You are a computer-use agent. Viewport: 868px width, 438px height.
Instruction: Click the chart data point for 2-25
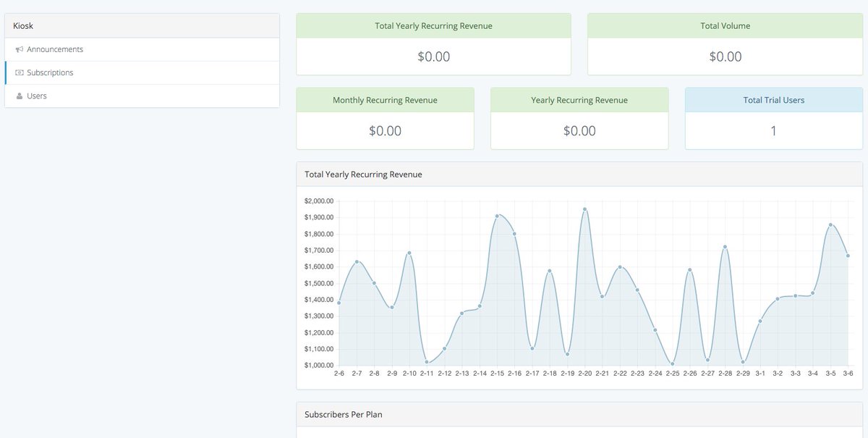673,364
